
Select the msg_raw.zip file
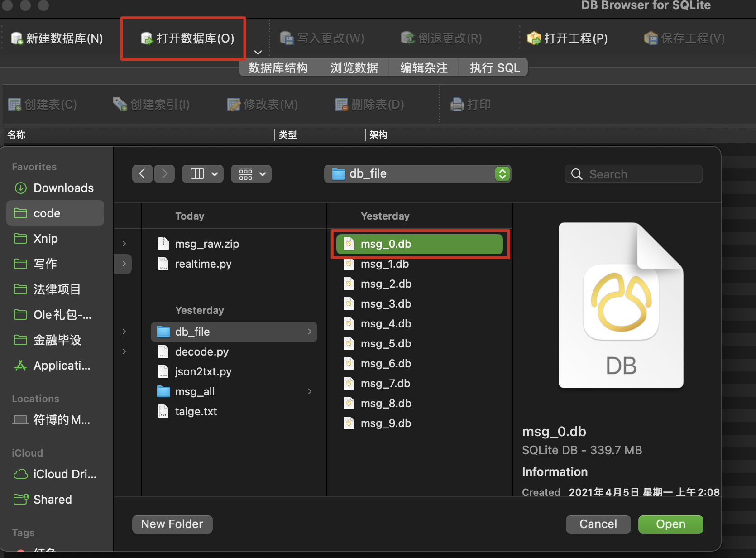[206, 244]
